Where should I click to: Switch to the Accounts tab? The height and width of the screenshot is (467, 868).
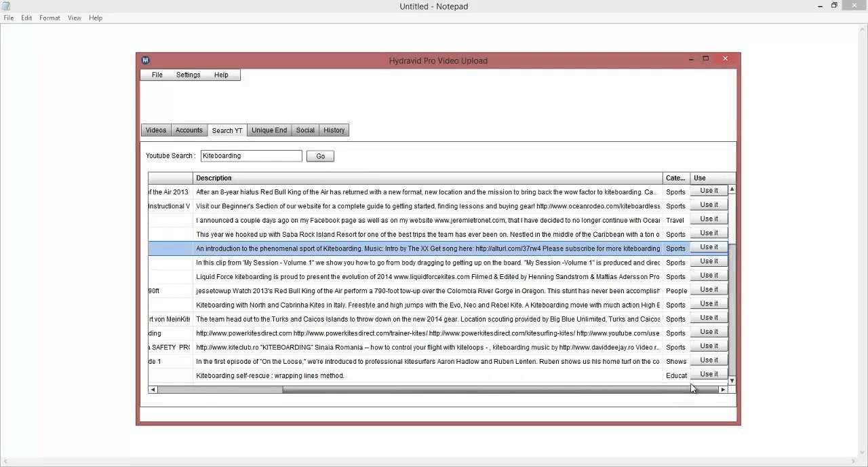tap(189, 130)
